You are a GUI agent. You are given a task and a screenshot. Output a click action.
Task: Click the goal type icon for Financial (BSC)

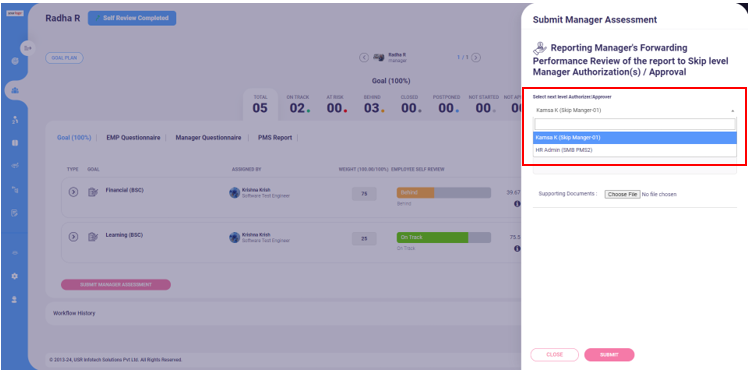(x=93, y=192)
